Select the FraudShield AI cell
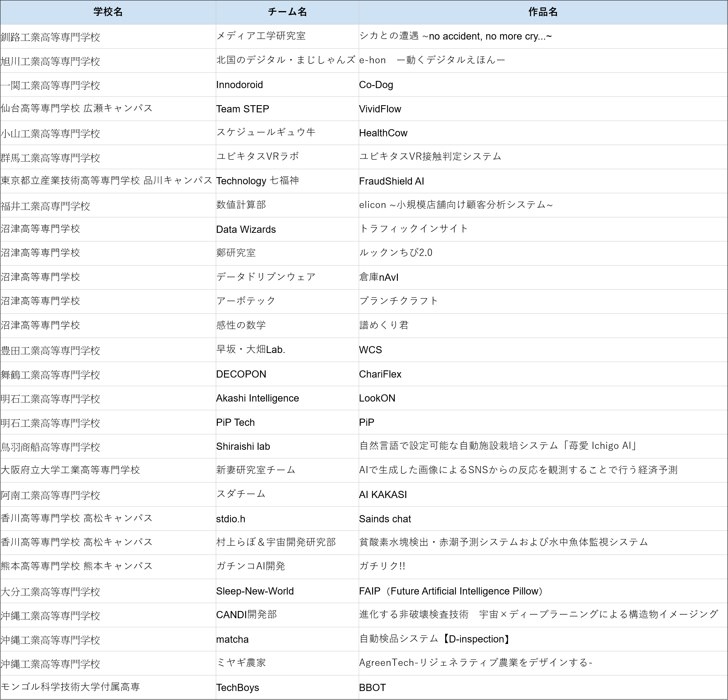Screen dimensions: 728x700 (x=391, y=181)
